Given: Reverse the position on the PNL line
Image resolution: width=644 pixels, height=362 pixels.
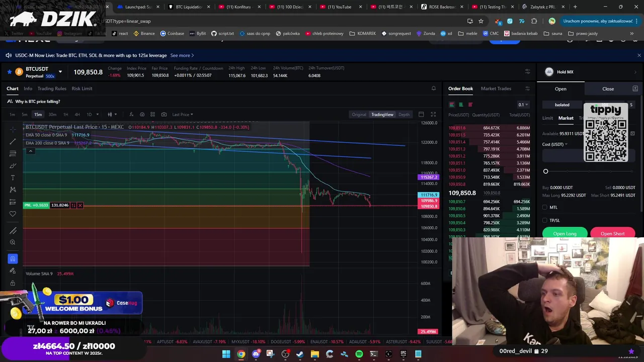Looking at the screenshot, I should 73,205.
